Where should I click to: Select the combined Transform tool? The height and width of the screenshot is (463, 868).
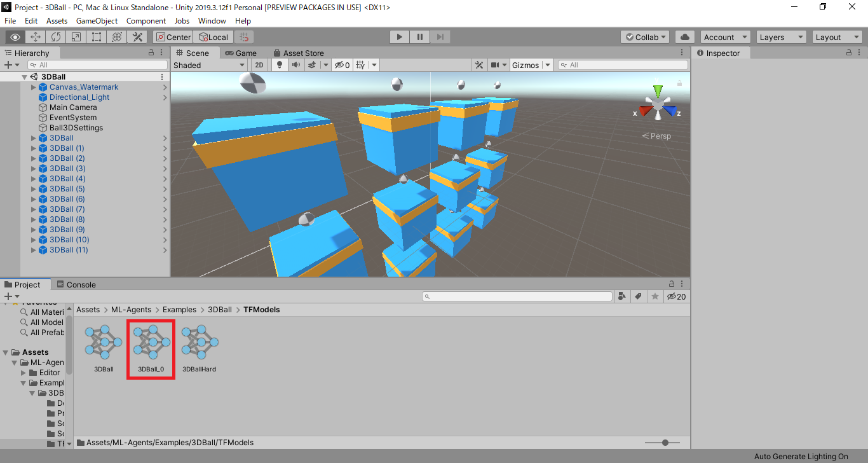pos(117,37)
